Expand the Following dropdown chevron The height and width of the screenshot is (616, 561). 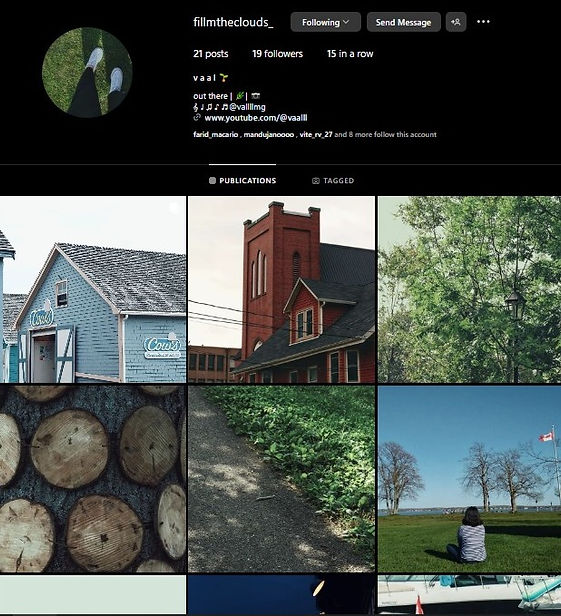pos(346,22)
